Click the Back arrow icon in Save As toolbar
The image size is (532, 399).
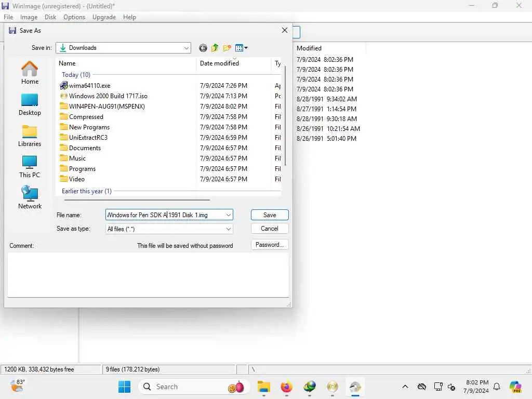[x=203, y=48]
